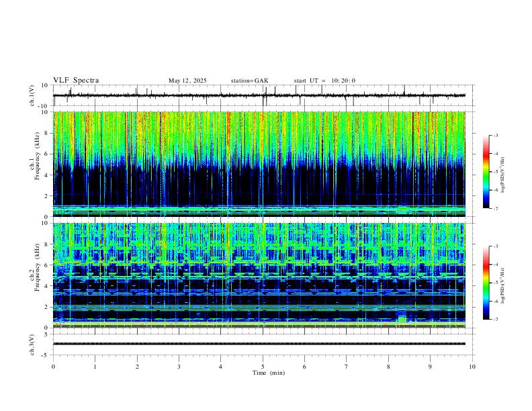
Task: Click the time axis tick label '0'
Action: [53, 367]
